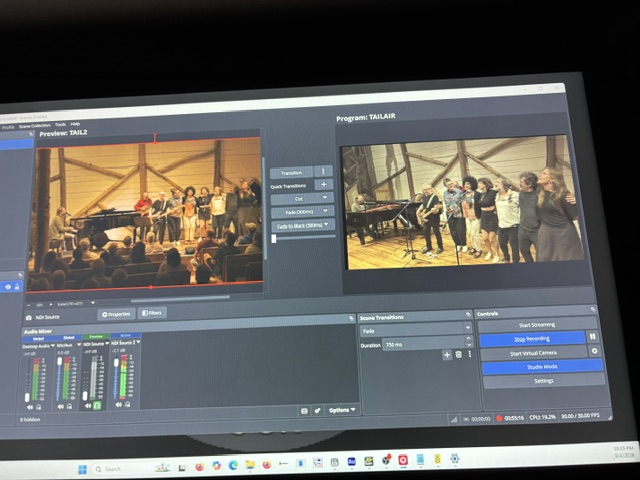Open advanced audio properties gear icon
640x480 pixels.
pos(317,411)
